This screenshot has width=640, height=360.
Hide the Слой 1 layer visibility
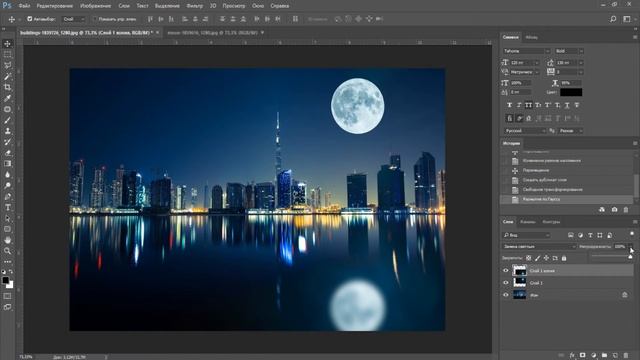pos(506,282)
